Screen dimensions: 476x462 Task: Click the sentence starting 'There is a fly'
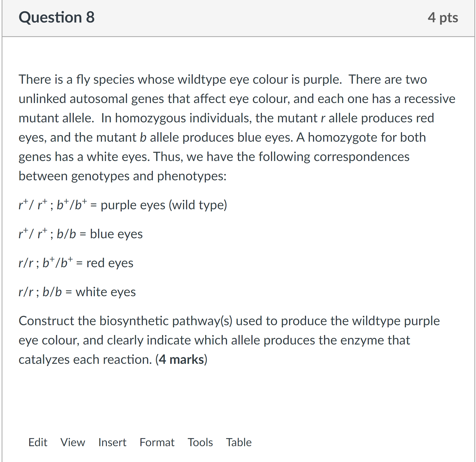tap(180, 80)
